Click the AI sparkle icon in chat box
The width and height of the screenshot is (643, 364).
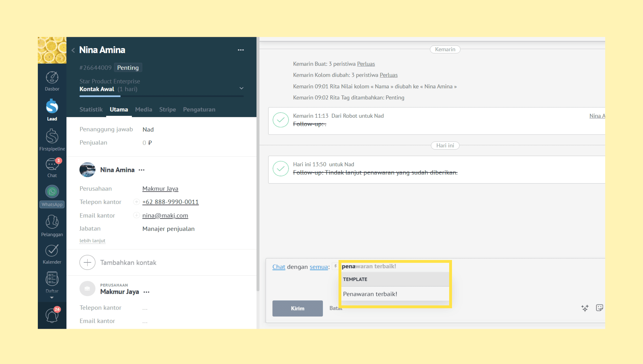585,308
